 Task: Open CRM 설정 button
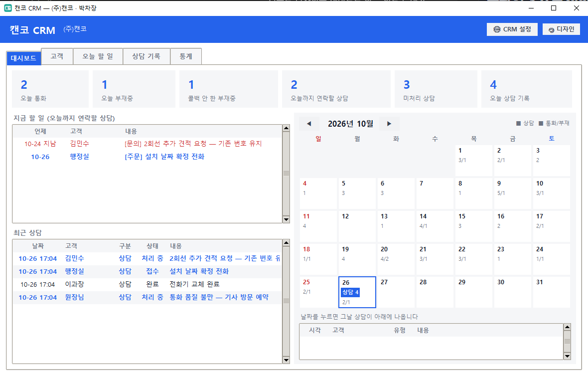coord(512,29)
